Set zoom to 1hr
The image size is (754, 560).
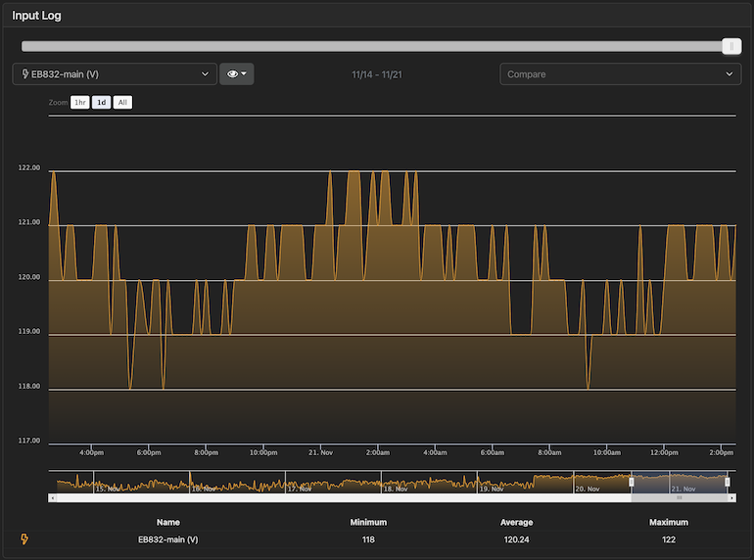pos(80,103)
